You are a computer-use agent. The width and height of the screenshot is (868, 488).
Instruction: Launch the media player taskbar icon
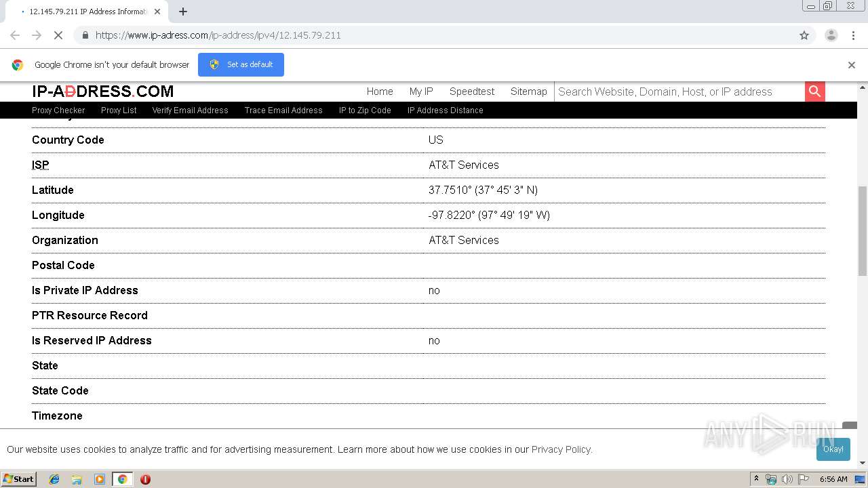tap(100, 479)
